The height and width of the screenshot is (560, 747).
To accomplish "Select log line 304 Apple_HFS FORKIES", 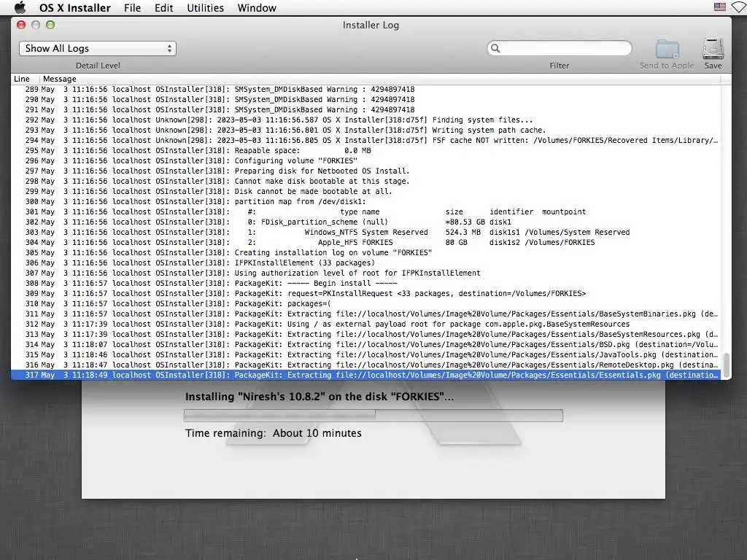I will pyautogui.click(x=366, y=242).
